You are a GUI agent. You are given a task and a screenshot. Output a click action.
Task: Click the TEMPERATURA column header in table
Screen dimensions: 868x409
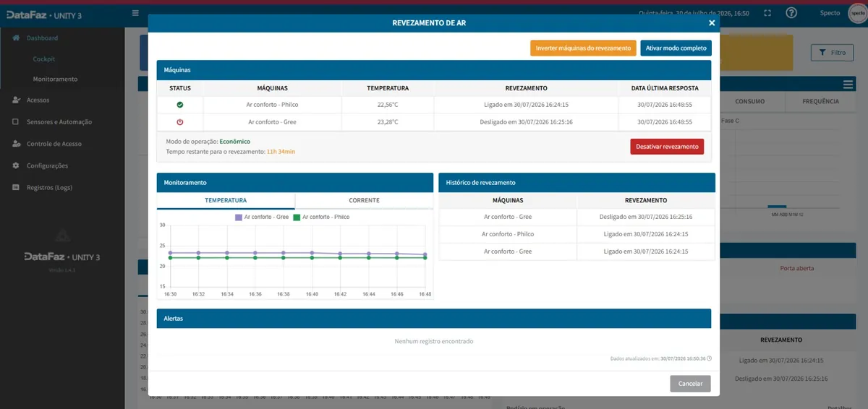pyautogui.click(x=388, y=88)
